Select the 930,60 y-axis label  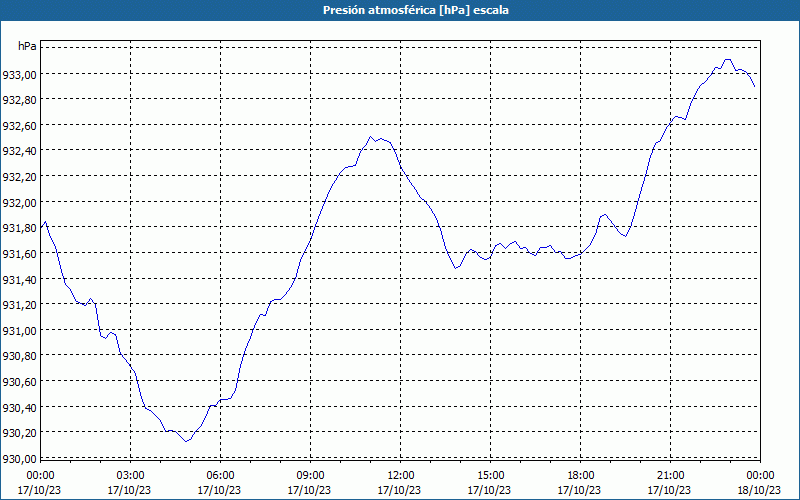pos(19,382)
